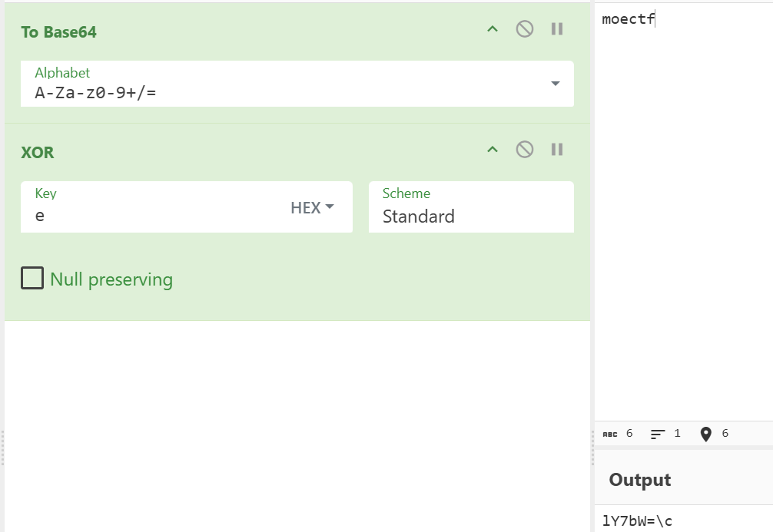
Task: Set breakpoint on To Base64 operation
Action: tap(557, 29)
